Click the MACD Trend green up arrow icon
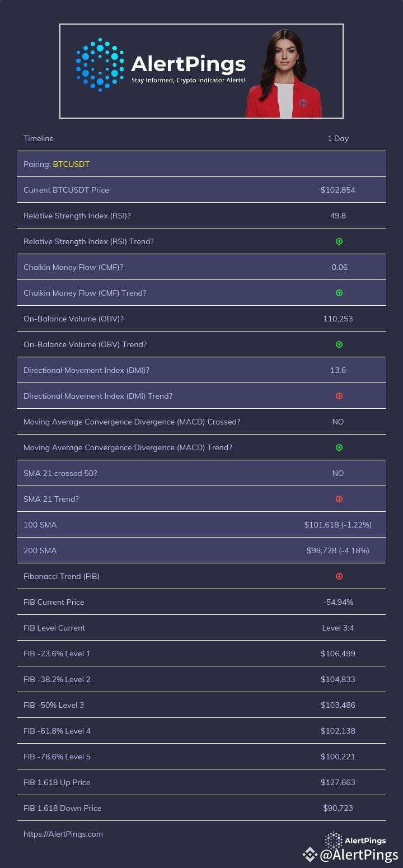 pyautogui.click(x=339, y=447)
